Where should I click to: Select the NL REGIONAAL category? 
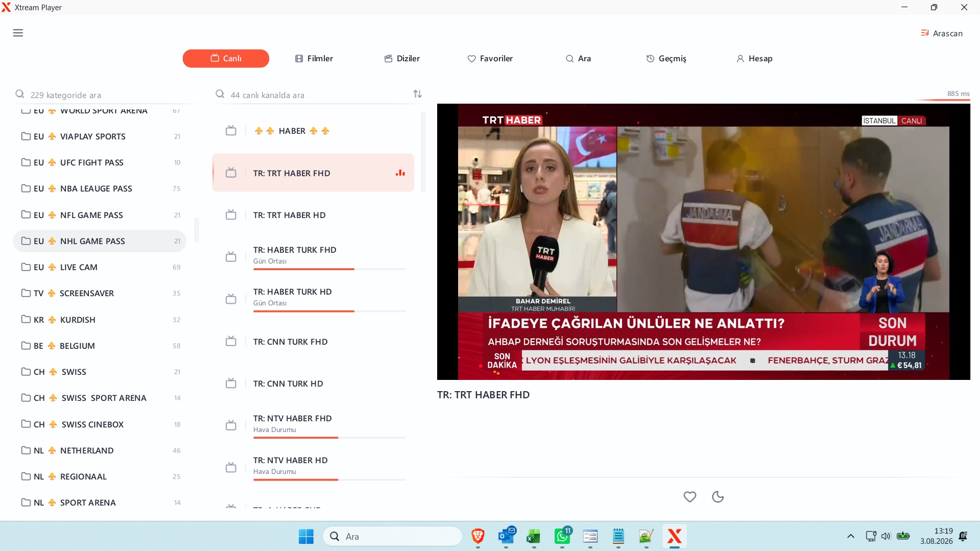click(x=100, y=476)
